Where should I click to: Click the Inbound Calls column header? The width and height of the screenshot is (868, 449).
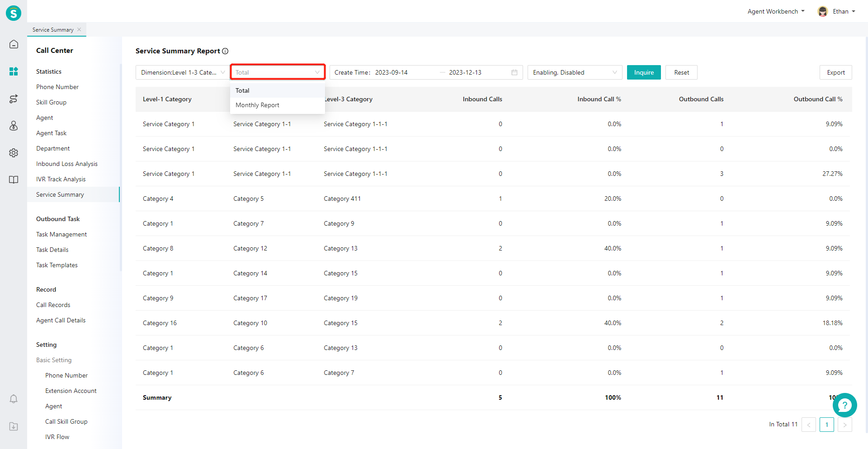pyautogui.click(x=482, y=99)
